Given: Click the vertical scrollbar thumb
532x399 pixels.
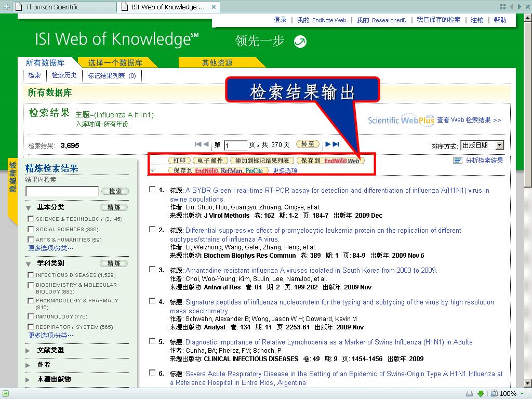Looking at the screenshot, I should [x=528, y=103].
